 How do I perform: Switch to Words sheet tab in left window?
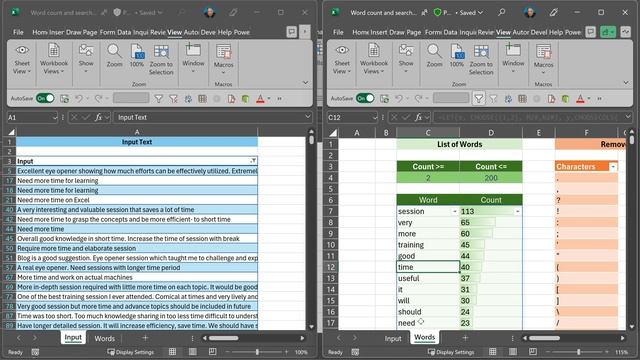[104, 338]
